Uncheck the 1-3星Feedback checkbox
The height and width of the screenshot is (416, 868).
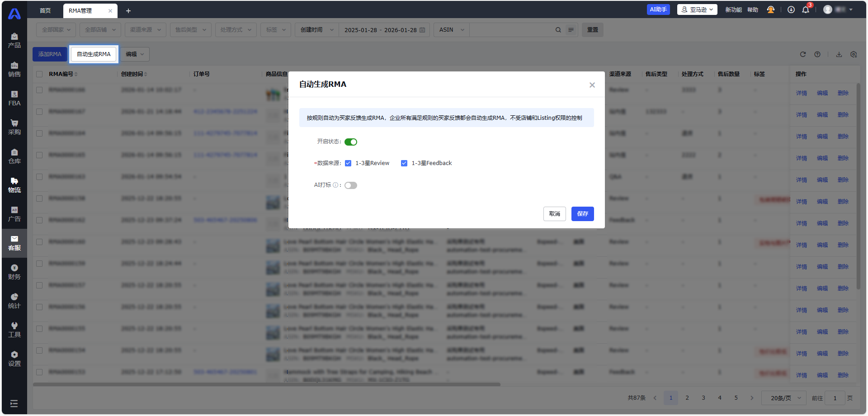[404, 163]
